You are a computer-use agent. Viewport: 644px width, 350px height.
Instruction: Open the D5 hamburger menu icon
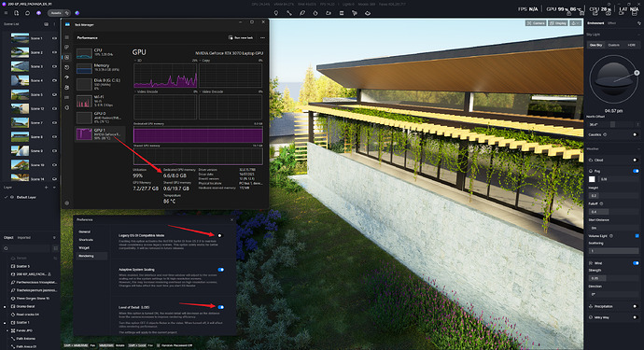6,13
